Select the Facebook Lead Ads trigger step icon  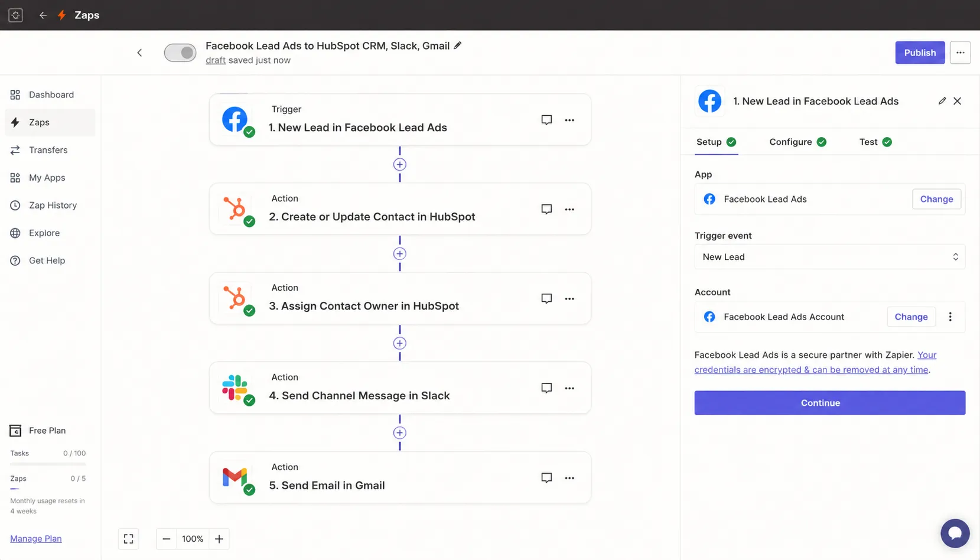(x=235, y=120)
